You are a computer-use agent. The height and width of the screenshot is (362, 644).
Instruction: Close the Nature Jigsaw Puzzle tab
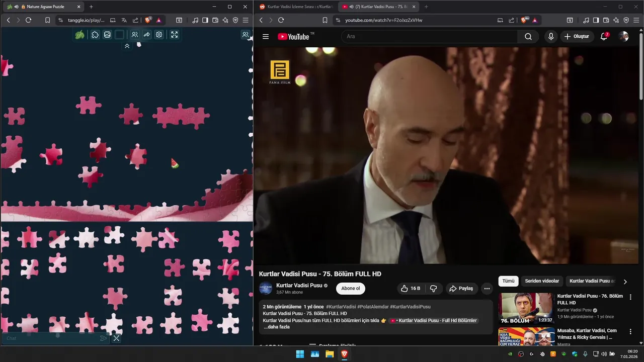pyautogui.click(x=78, y=7)
